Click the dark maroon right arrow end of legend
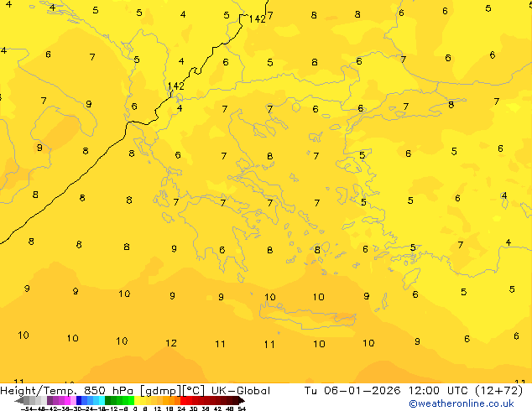The height and width of the screenshot is (411, 532). [x=242, y=401]
